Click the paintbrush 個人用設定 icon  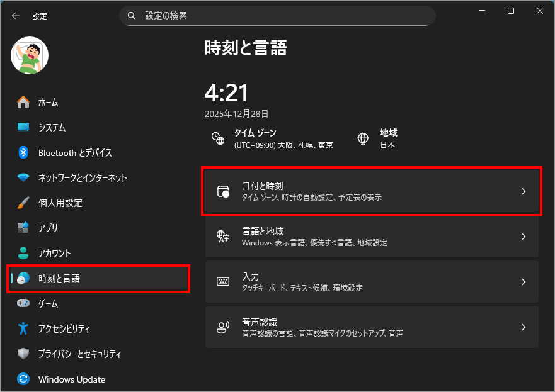click(23, 203)
